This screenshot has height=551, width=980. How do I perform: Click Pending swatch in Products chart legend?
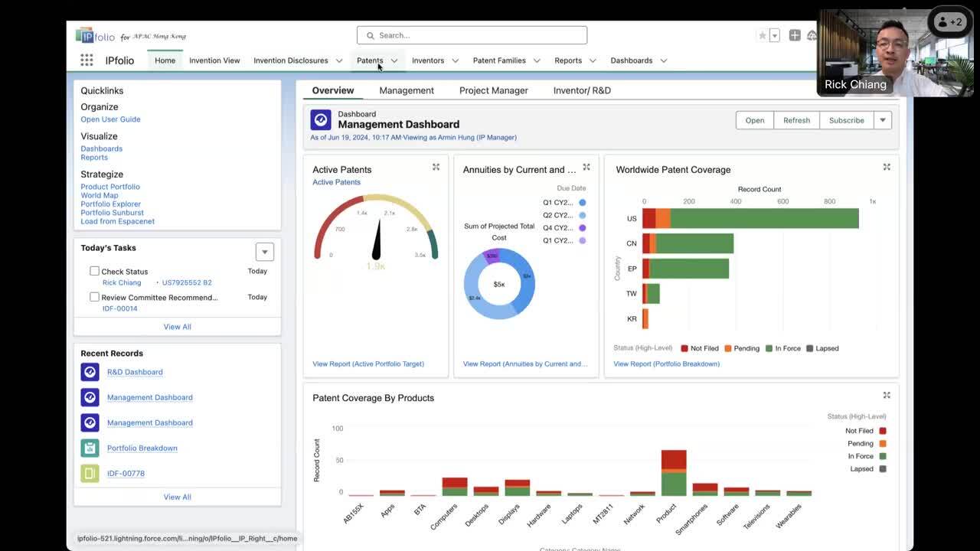[883, 444]
